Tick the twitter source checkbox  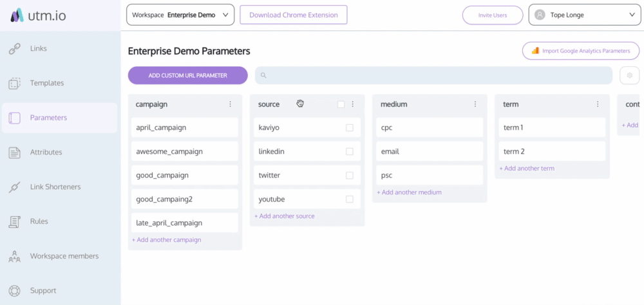[350, 175]
